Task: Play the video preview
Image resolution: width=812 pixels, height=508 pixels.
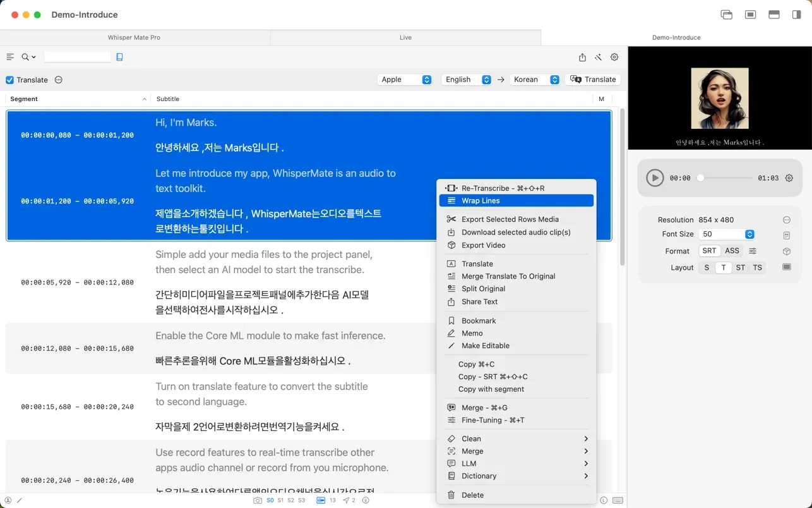Action: [x=655, y=178]
